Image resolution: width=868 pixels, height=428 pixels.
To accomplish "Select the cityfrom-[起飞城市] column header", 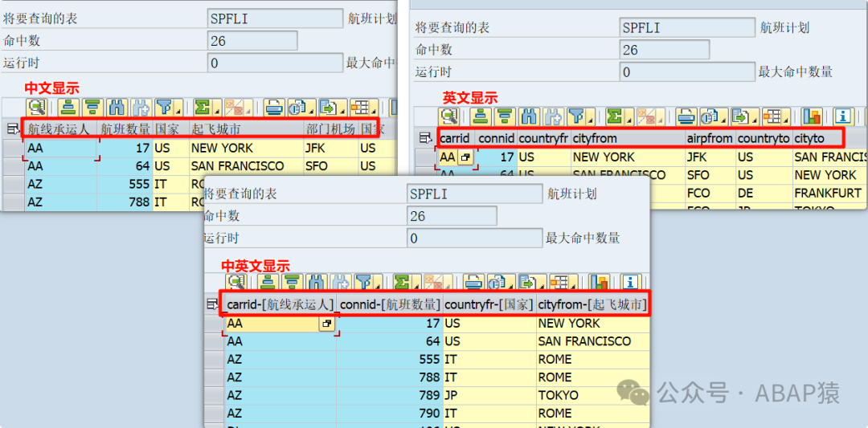I will [593, 304].
